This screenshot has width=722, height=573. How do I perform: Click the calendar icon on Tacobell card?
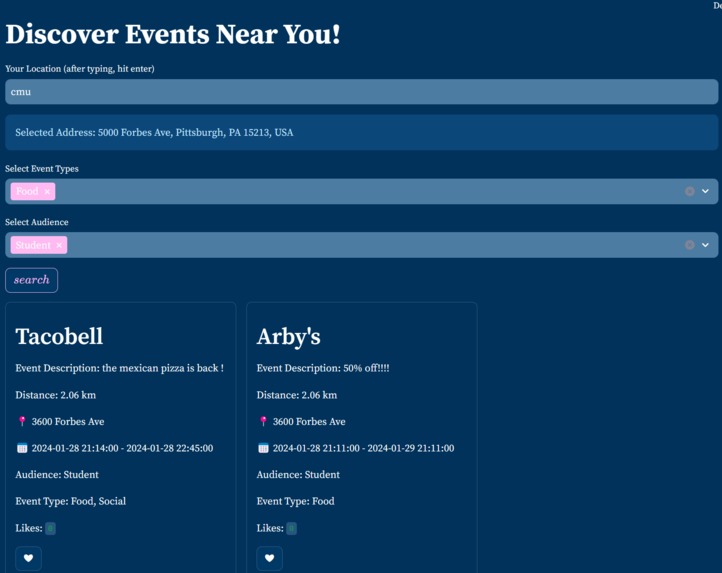click(x=22, y=448)
